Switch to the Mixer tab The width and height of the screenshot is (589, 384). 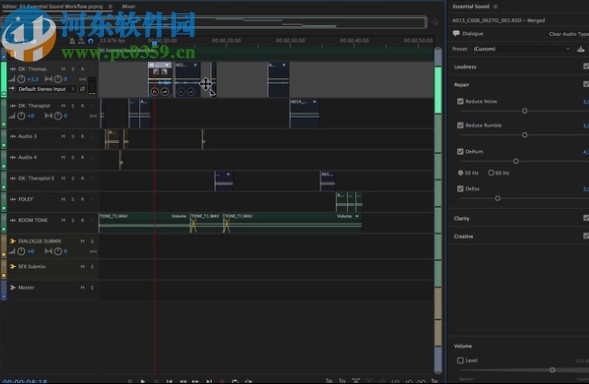128,6
